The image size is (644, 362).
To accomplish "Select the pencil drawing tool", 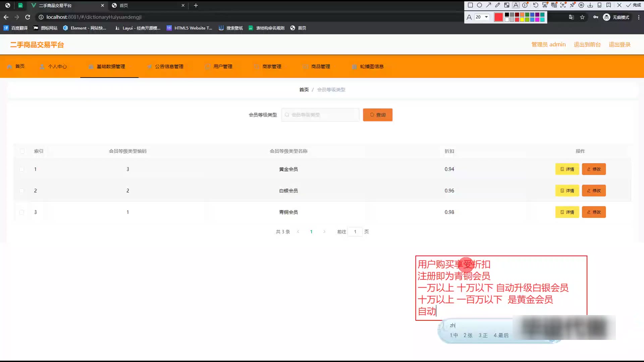I will [x=497, y=5].
